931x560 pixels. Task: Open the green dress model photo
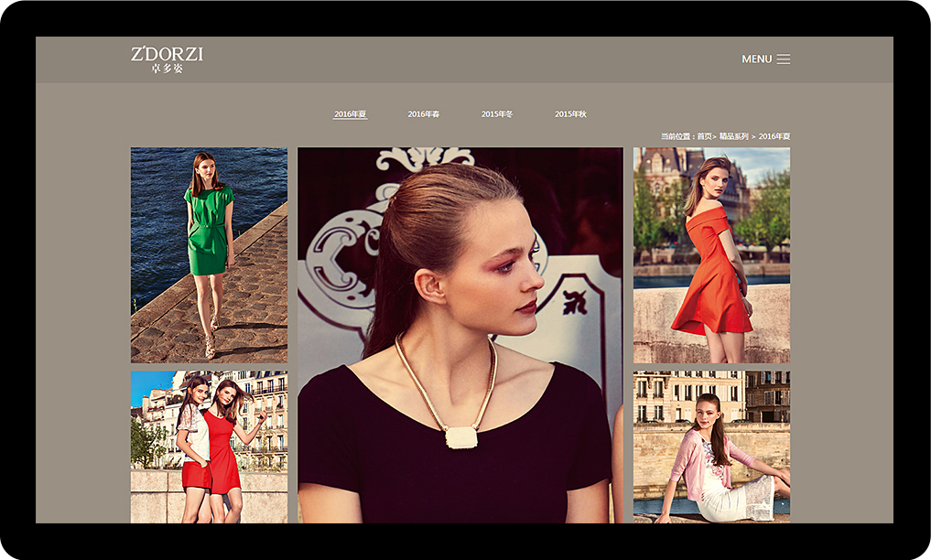tap(209, 255)
